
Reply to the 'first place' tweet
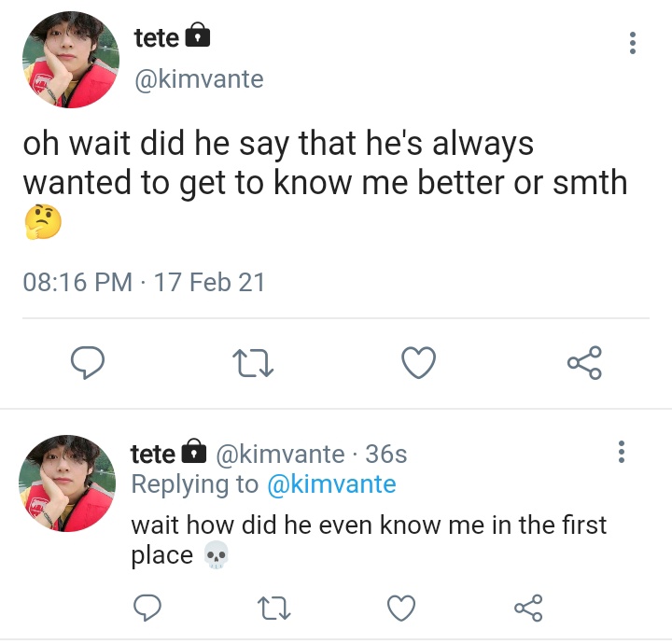tap(147, 608)
